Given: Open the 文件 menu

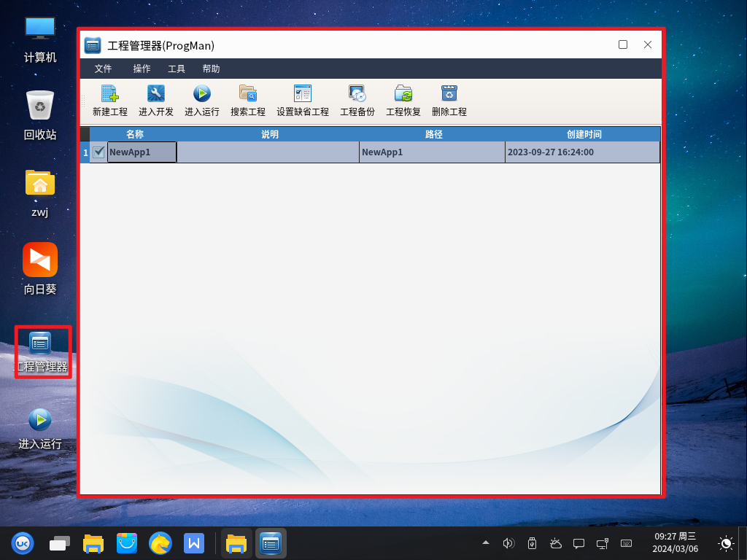Looking at the screenshot, I should (x=103, y=69).
